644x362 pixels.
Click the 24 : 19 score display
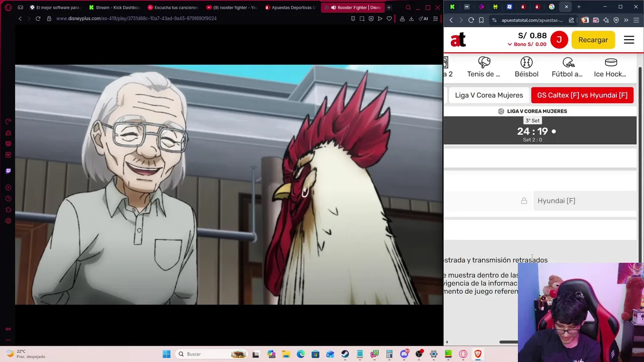(x=532, y=131)
